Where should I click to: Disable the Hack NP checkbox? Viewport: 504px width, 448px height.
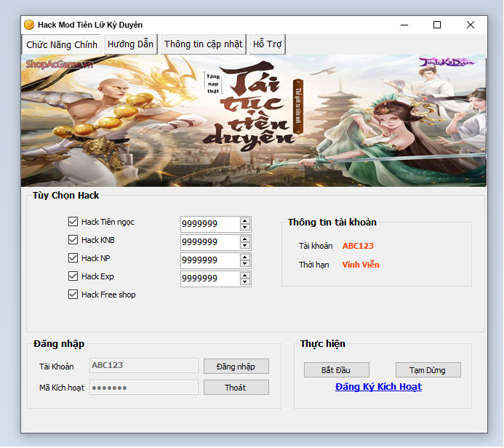[73, 257]
